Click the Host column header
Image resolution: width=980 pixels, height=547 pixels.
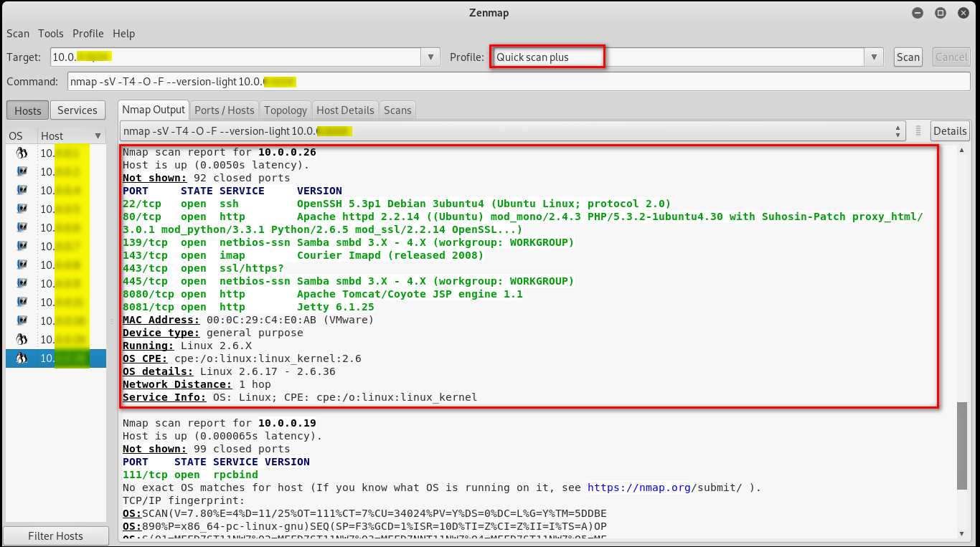coord(71,135)
